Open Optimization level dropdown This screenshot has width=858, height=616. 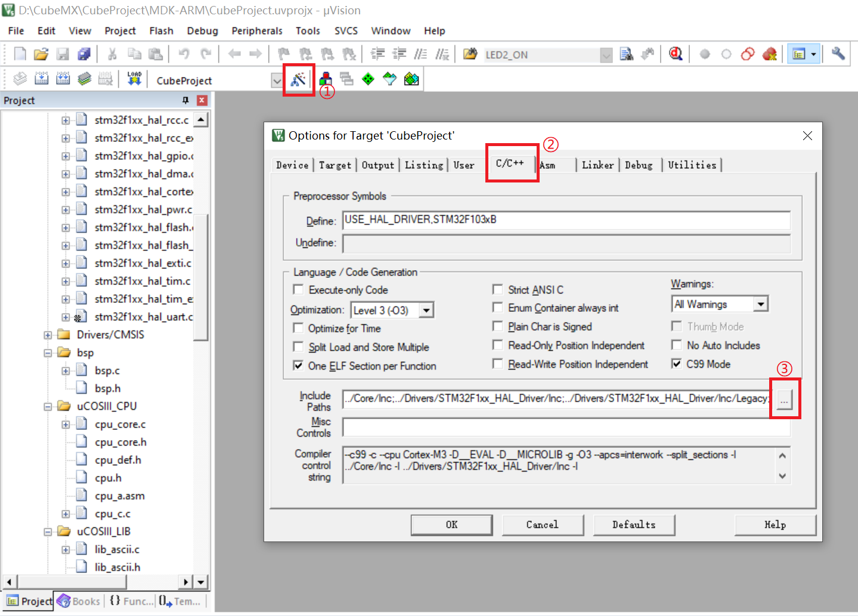pyautogui.click(x=426, y=310)
